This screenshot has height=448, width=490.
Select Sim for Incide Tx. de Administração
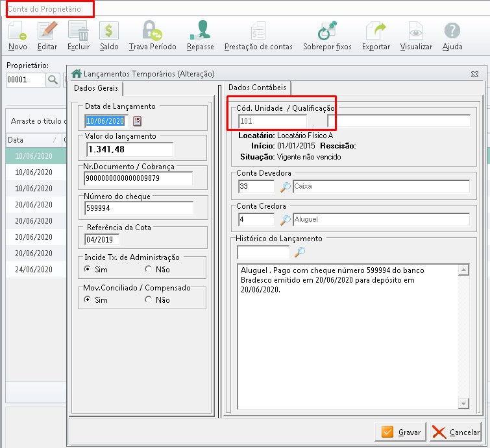pos(88,269)
